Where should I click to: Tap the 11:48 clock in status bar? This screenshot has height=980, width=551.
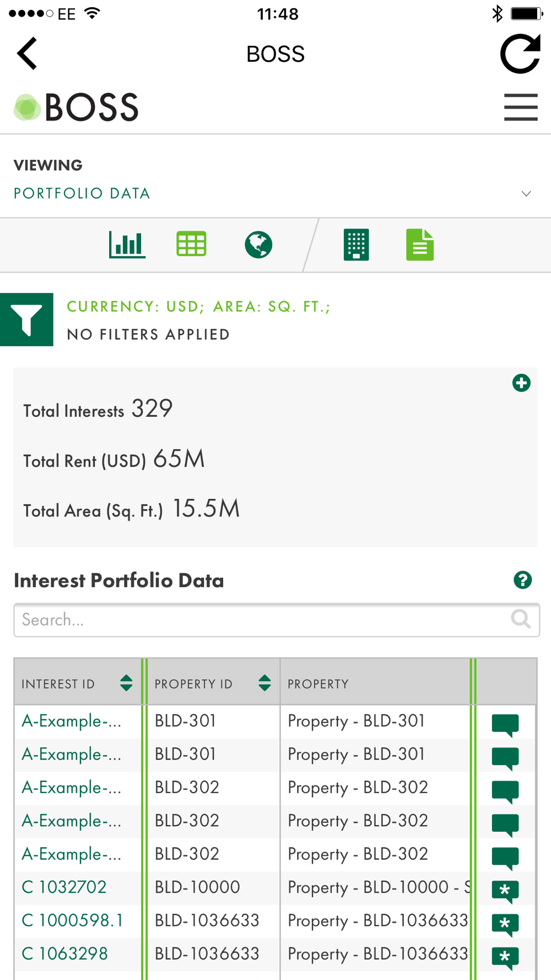pos(278,14)
